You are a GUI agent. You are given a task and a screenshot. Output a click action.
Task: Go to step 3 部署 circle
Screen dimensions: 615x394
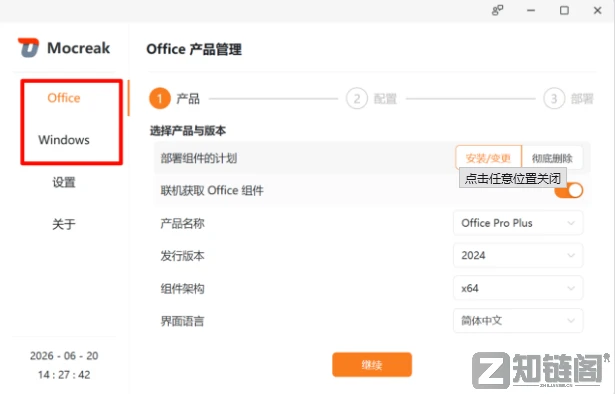[x=554, y=98]
